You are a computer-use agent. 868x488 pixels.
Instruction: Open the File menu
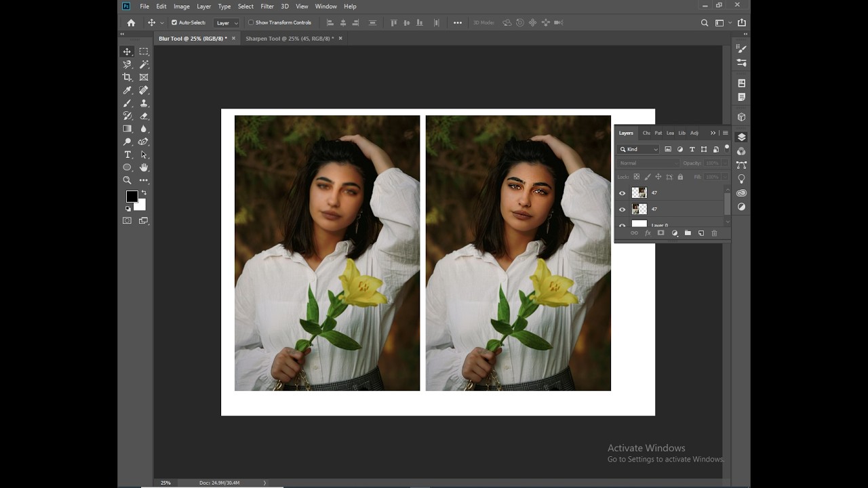[x=144, y=6]
